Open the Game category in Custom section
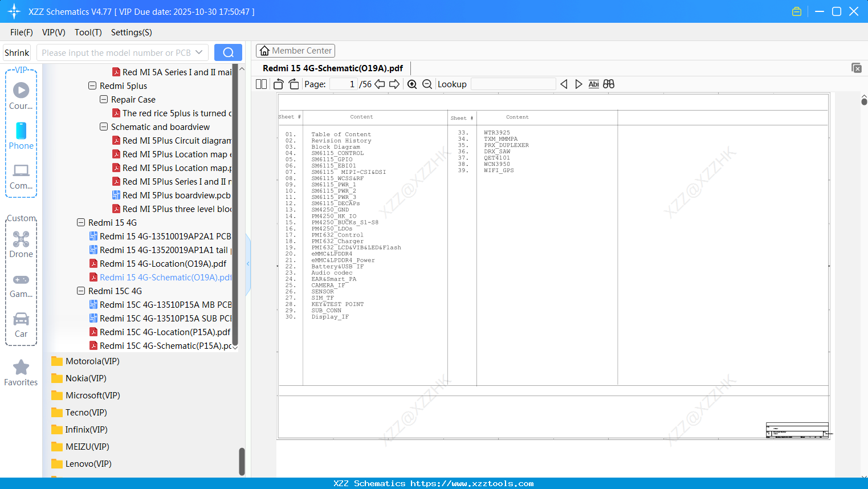The height and width of the screenshot is (489, 868). pyautogui.click(x=21, y=284)
